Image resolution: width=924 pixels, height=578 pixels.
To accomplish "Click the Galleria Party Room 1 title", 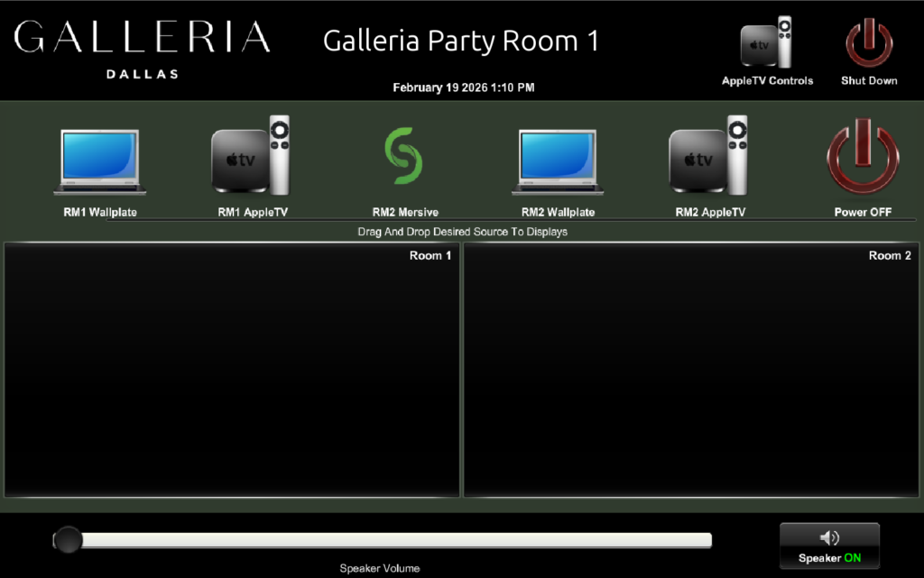I will coord(460,41).
